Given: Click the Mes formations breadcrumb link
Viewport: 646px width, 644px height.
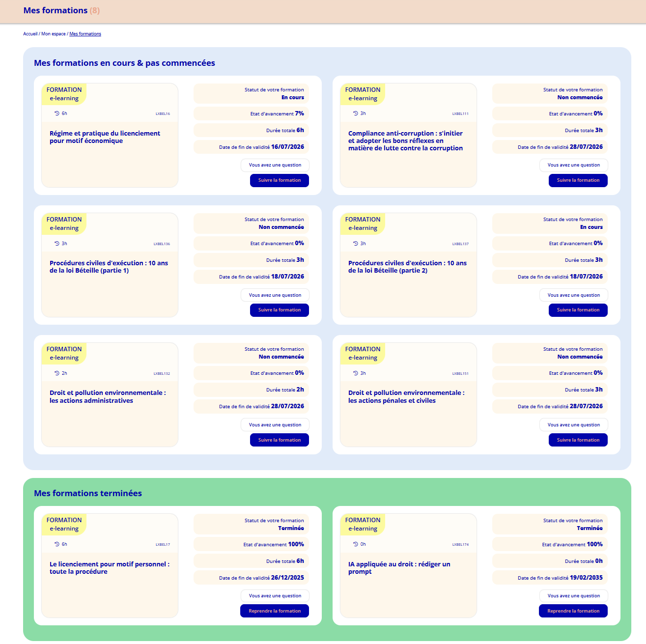Looking at the screenshot, I should click(x=85, y=34).
